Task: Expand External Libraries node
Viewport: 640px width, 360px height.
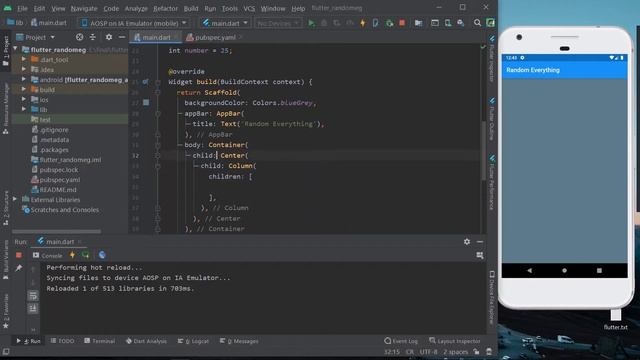Action: [15, 200]
